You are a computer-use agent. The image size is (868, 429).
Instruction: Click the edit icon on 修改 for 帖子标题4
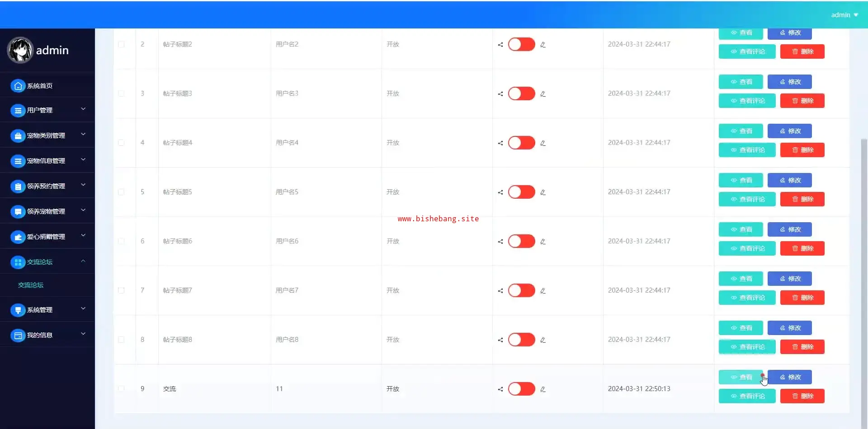point(783,131)
